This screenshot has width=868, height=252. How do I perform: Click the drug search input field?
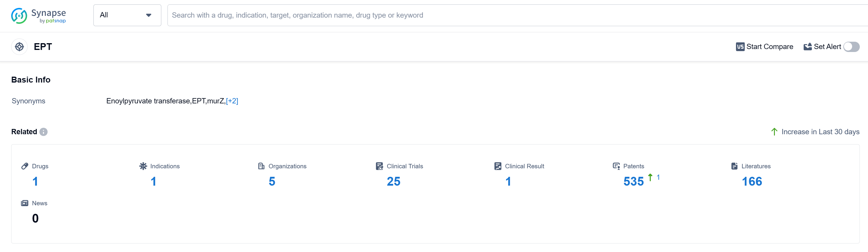pyautogui.click(x=505, y=15)
